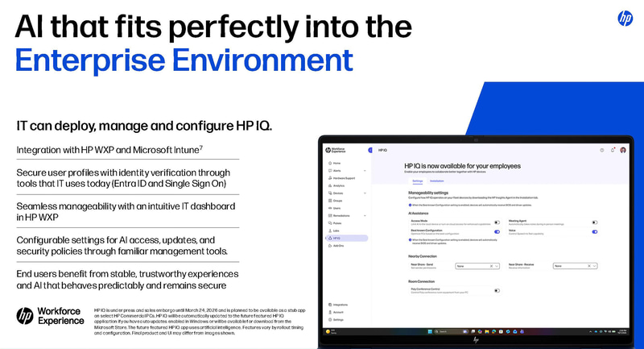Disable the Best Known Configuration switch

pyautogui.click(x=497, y=232)
